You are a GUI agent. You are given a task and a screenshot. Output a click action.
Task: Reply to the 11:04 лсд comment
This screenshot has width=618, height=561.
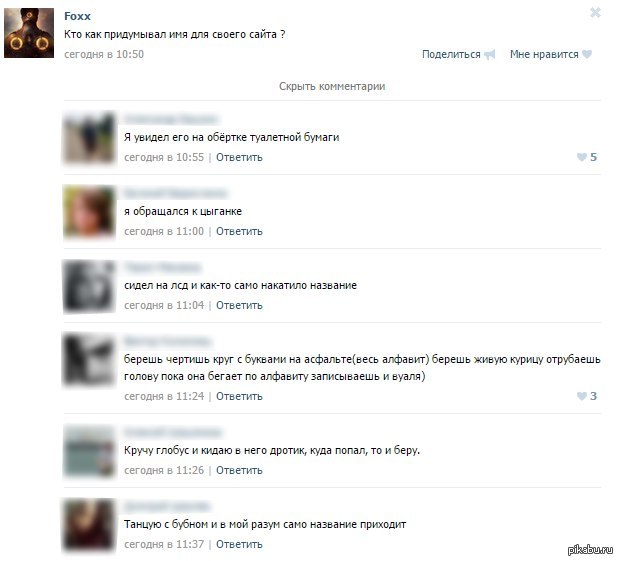tap(239, 305)
